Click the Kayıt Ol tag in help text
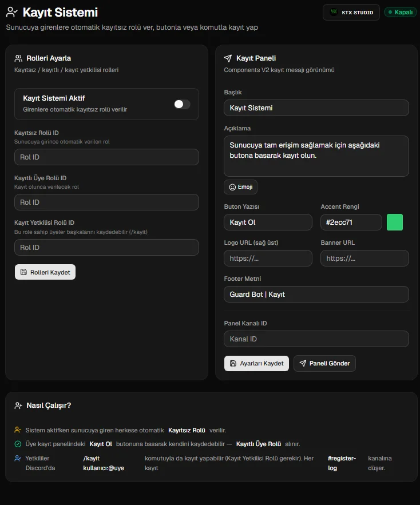Screen dimensions: 420x505 101,444
